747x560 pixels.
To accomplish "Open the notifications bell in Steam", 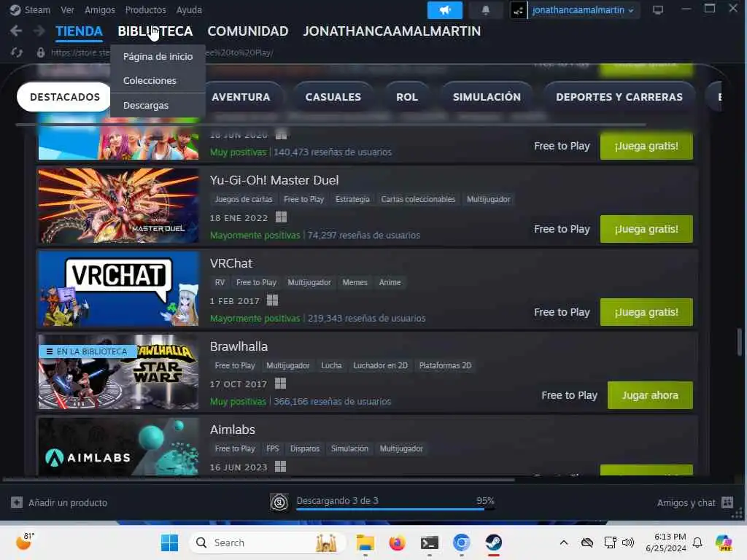I will tap(485, 10).
